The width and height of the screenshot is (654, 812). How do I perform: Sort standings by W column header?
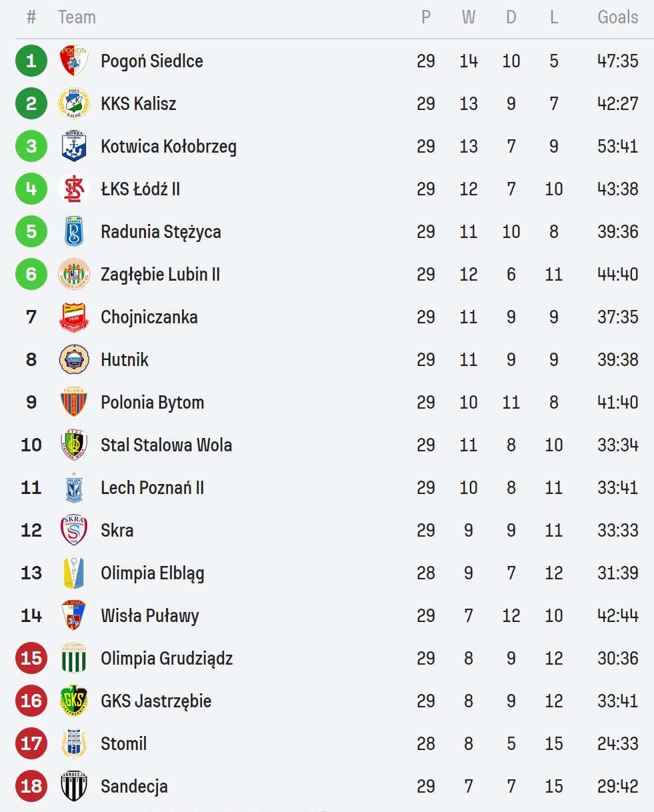coord(469,17)
